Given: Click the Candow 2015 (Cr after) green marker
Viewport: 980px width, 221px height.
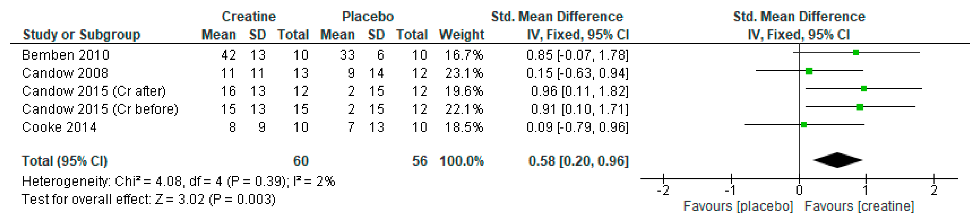Looking at the screenshot, I should [x=864, y=89].
